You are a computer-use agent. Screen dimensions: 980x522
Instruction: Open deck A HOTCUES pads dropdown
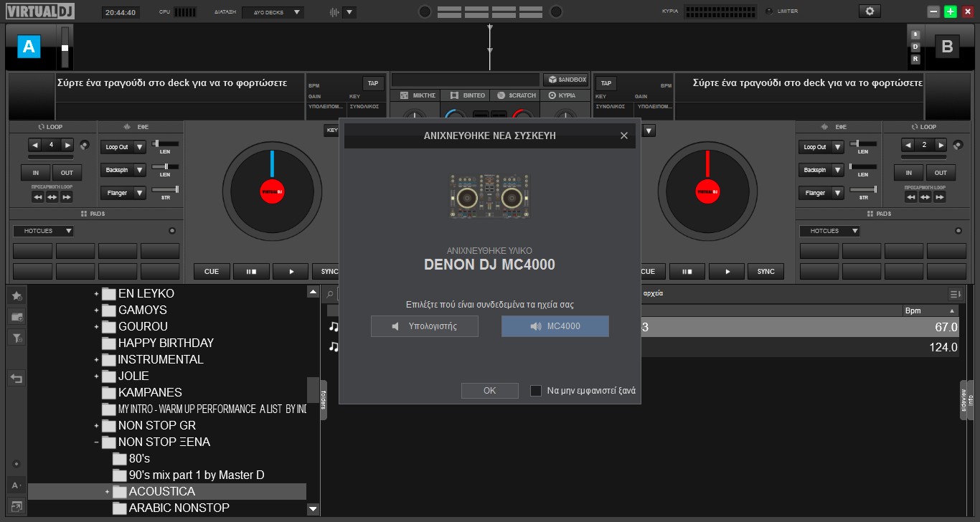click(43, 231)
